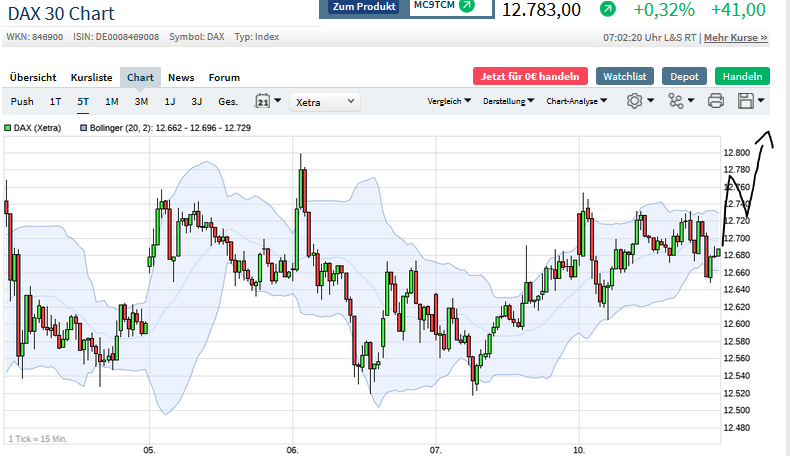Print the chart with printer icon
This screenshot has width=790, height=456.
tap(715, 101)
